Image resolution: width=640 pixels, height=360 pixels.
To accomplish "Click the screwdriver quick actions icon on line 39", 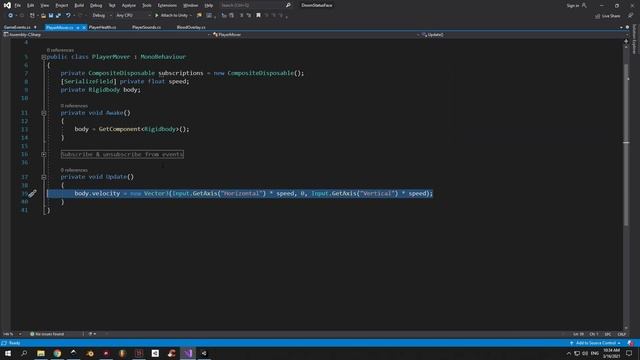I will pyautogui.click(x=32, y=193).
